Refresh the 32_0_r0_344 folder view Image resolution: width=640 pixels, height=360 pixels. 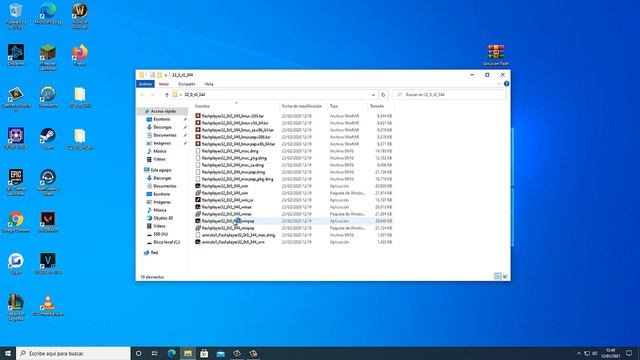point(383,95)
